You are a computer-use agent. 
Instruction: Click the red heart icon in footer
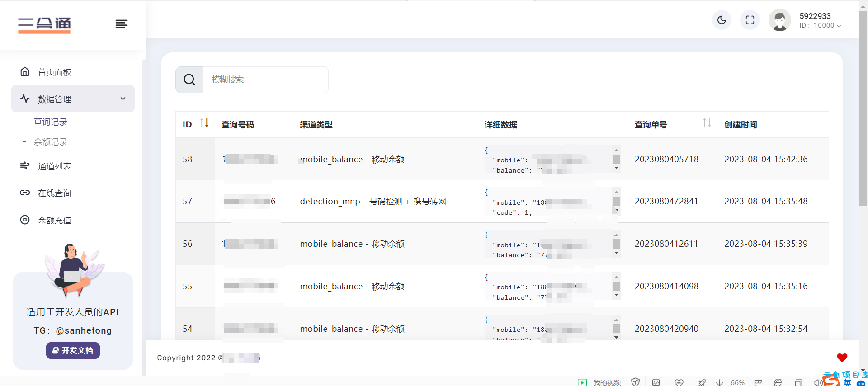[x=842, y=358]
